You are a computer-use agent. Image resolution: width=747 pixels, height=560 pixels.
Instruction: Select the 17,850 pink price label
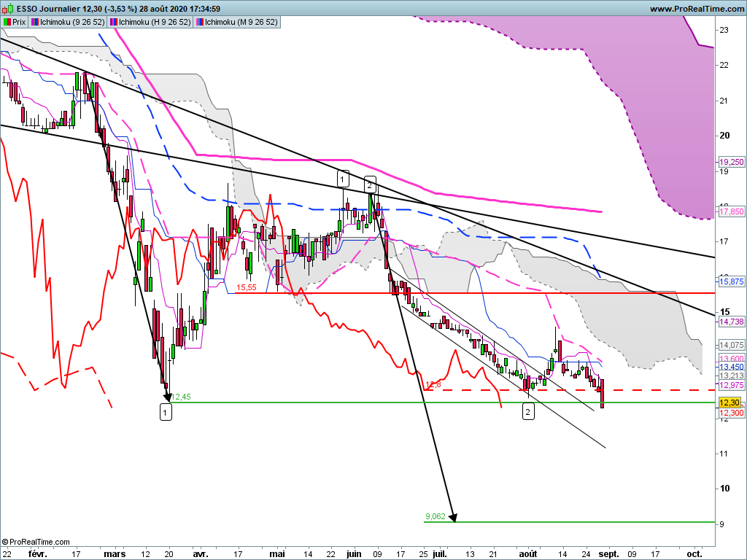point(731,211)
